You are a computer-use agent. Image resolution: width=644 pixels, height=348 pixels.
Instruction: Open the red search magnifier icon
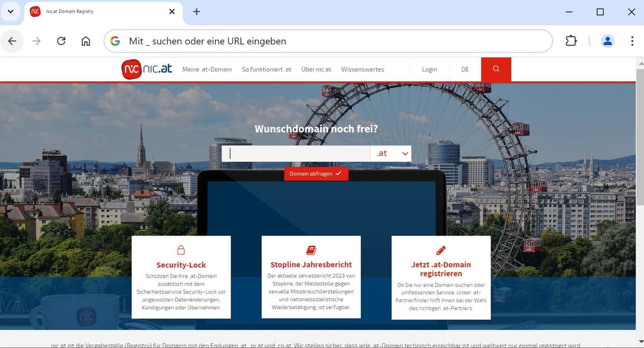tap(496, 69)
